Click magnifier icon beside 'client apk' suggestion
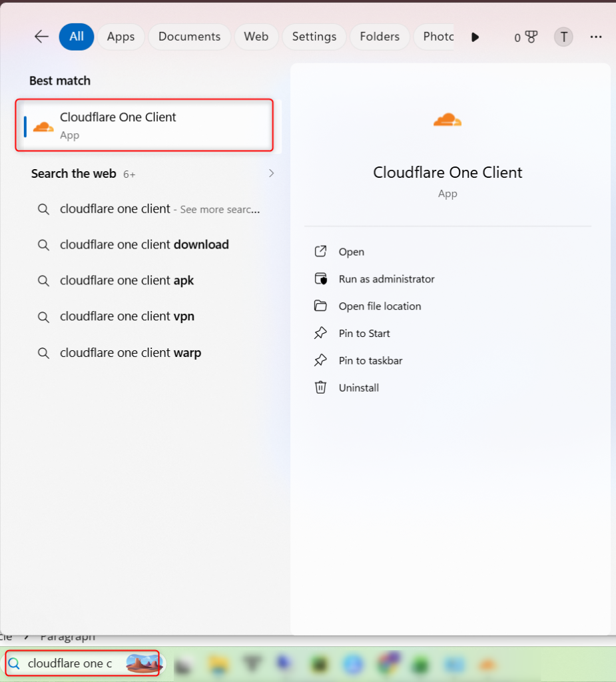This screenshot has width=616, height=682. (x=43, y=280)
